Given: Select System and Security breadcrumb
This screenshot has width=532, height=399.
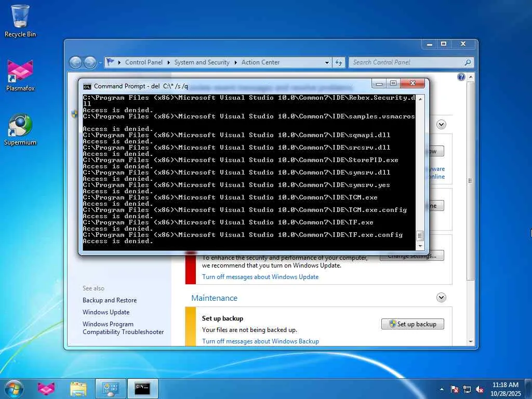Looking at the screenshot, I should coord(202,62).
